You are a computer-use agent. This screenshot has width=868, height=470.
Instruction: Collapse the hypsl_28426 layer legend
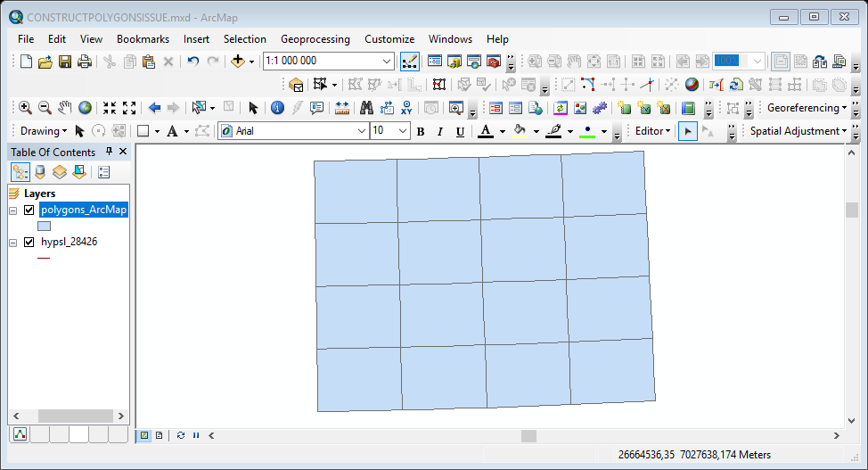click(12, 243)
